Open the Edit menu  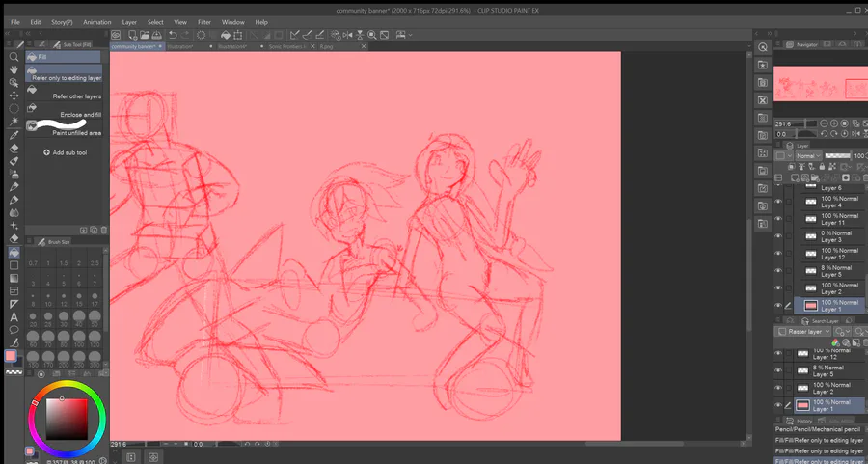click(x=36, y=22)
